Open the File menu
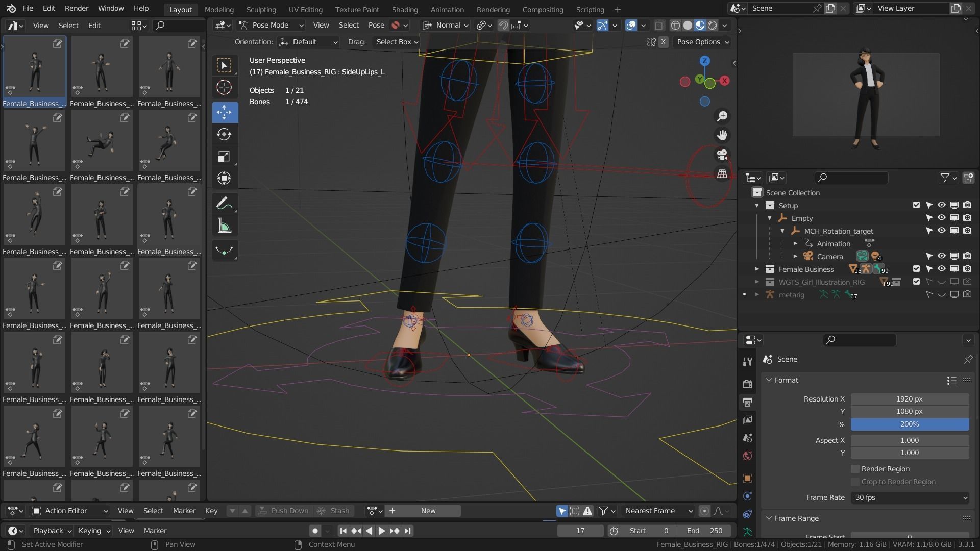The height and width of the screenshot is (551, 980). click(x=28, y=9)
